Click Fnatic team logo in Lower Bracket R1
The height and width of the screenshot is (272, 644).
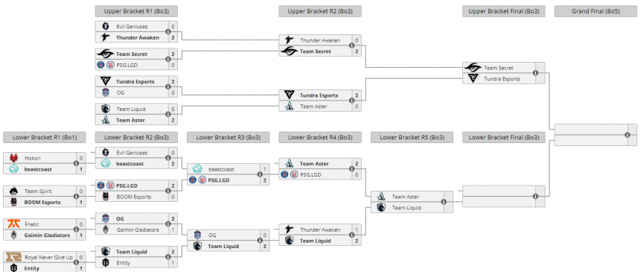pyautogui.click(x=13, y=224)
